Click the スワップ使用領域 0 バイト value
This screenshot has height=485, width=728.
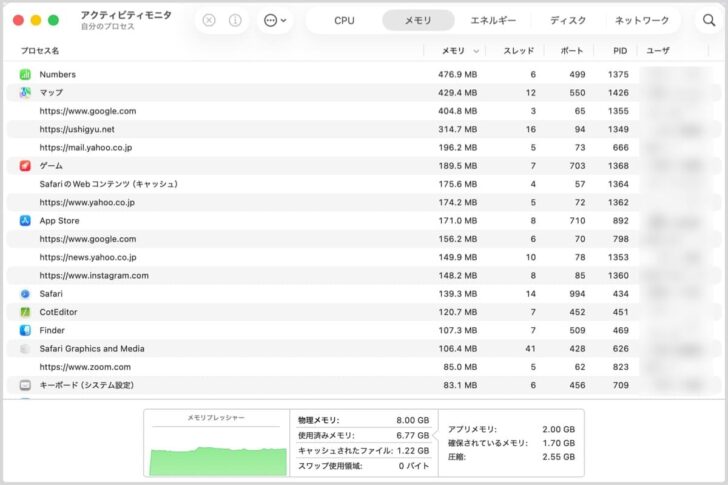414,466
